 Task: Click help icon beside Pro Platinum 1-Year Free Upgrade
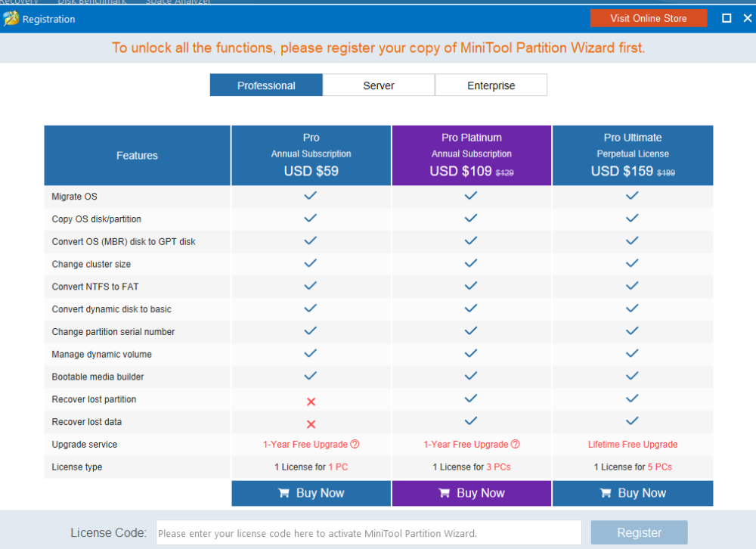pyautogui.click(x=516, y=445)
